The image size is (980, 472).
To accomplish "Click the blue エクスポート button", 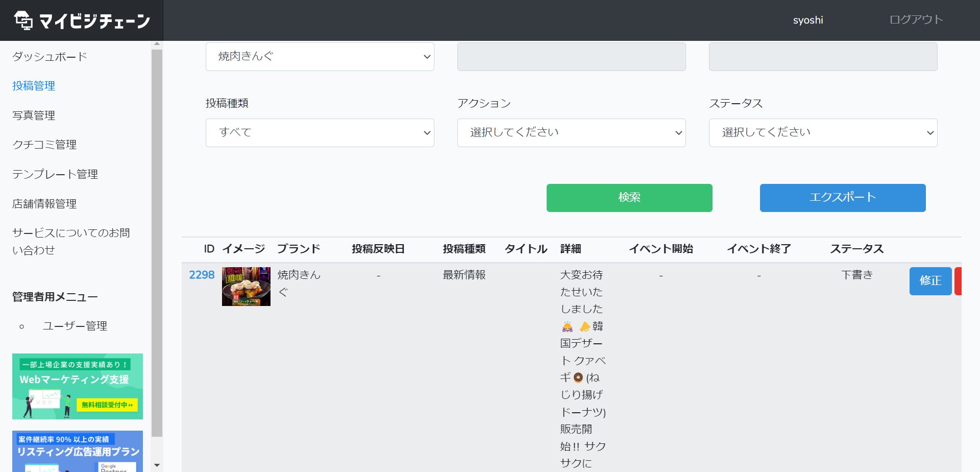I will click(843, 198).
